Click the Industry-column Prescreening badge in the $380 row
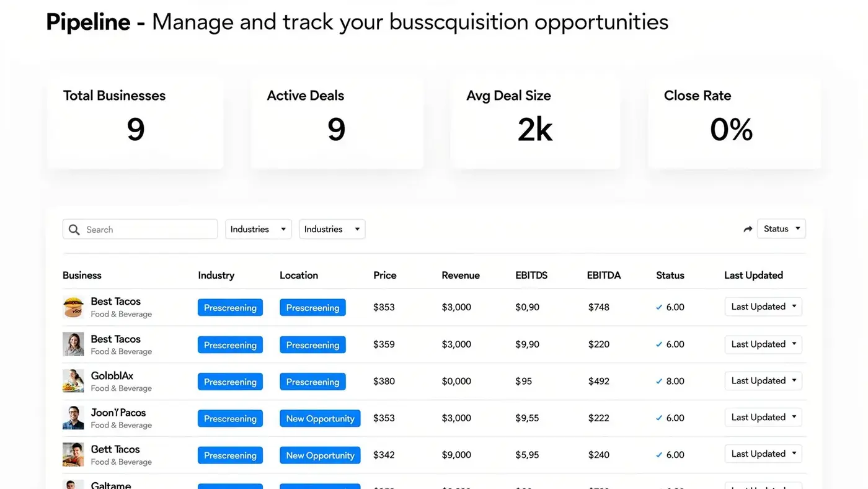Image resolution: width=868 pixels, height=489 pixels. (x=230, y=382)
